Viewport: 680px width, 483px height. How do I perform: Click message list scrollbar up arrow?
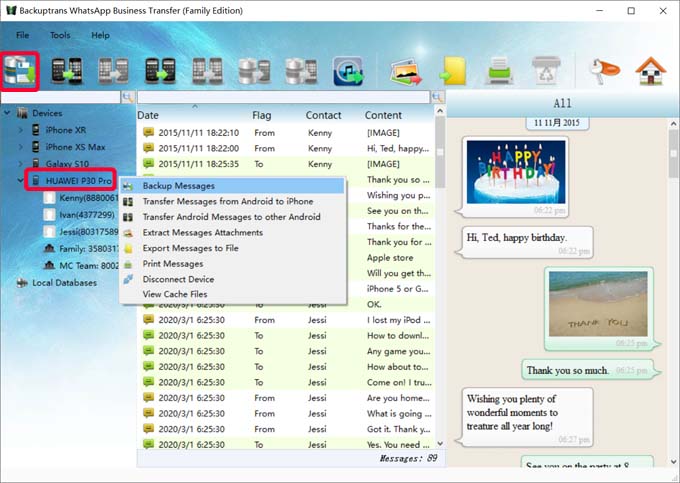click(x=440, y=111)
